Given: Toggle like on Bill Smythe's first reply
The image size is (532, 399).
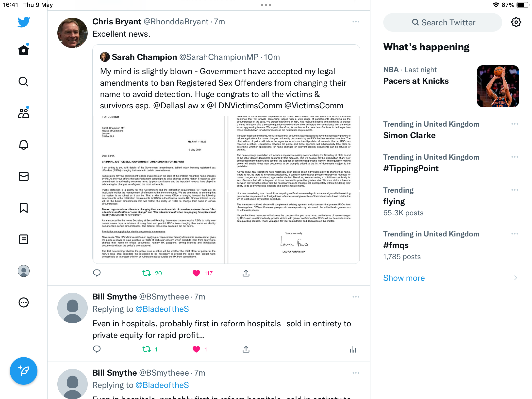Looking at the screenshot, I should click(196, 349).
